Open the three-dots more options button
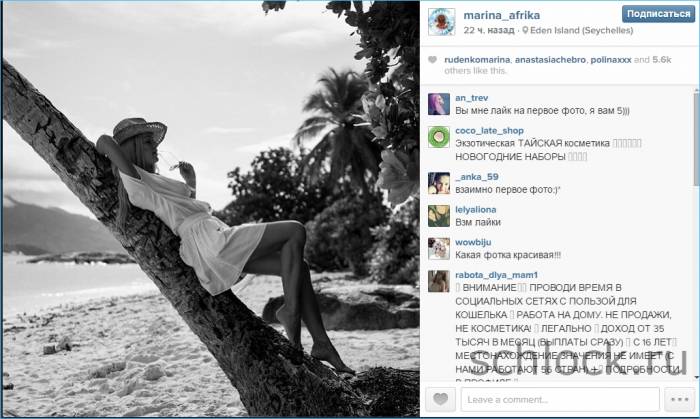Screen dimensions: 700x419 pyautogui.click(x=679, y=399)
